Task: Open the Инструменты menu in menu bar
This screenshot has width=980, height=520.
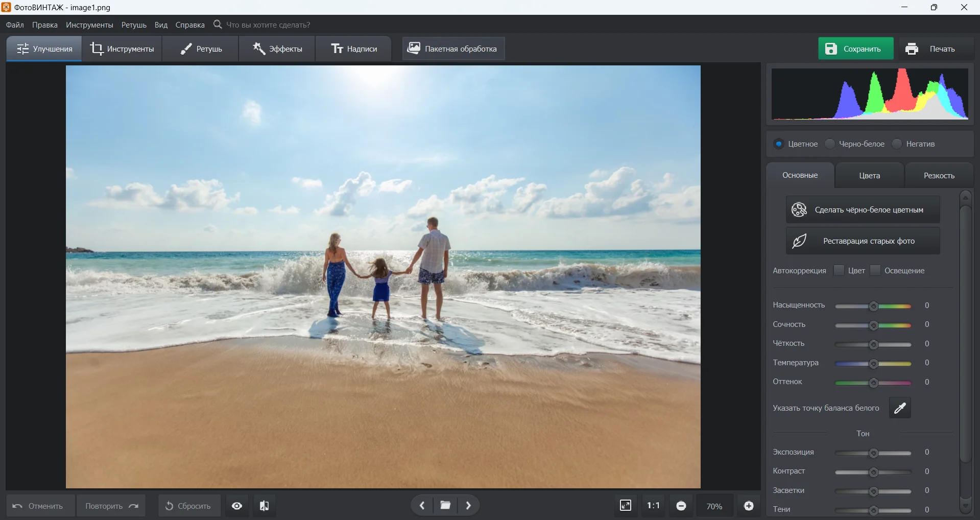Action: [89, 25]
